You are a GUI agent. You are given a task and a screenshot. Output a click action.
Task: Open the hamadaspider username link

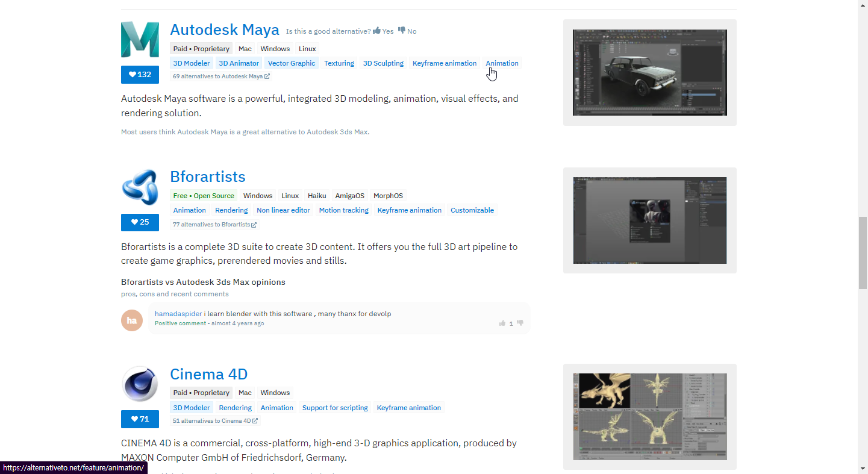[178, 314]
